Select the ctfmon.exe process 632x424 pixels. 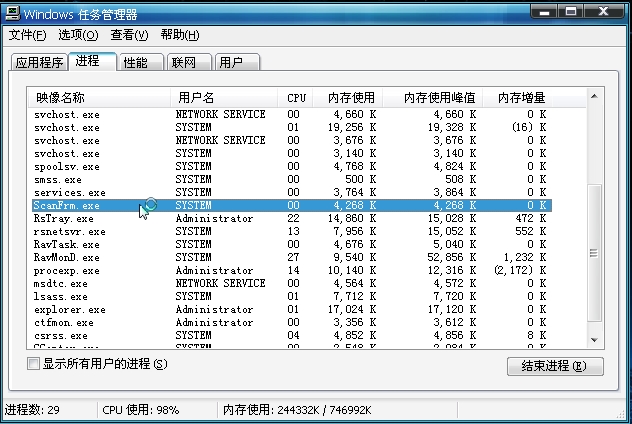292,322
